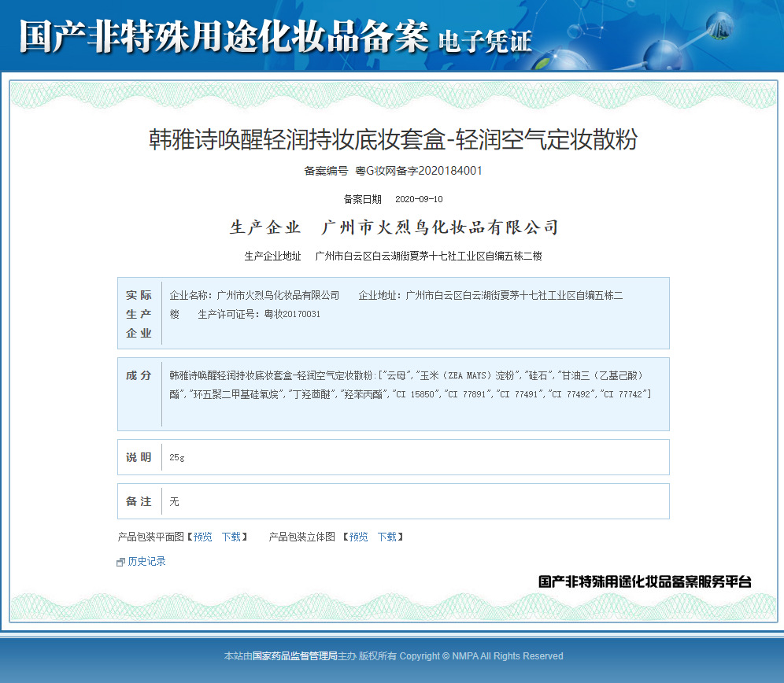784x683 pixels.
Task: Click the 备案编号 label
Action: pyautogui.click(x=326, y=171)
